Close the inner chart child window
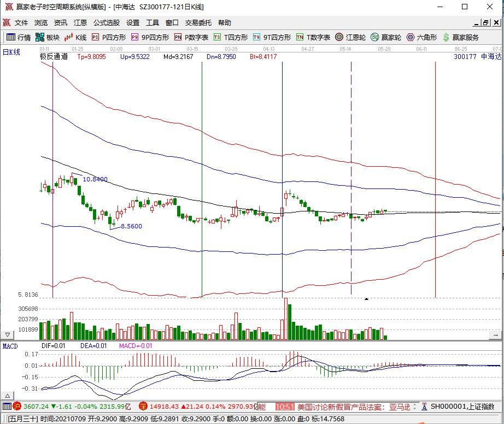Screen dimensions: 504x424 (496, 23)
